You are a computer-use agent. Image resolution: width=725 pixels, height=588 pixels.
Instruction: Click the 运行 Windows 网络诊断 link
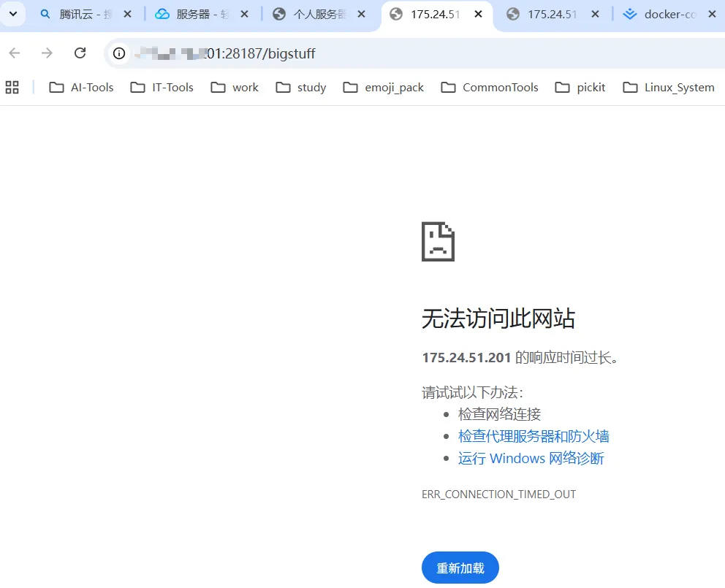(x=531, y=458)
